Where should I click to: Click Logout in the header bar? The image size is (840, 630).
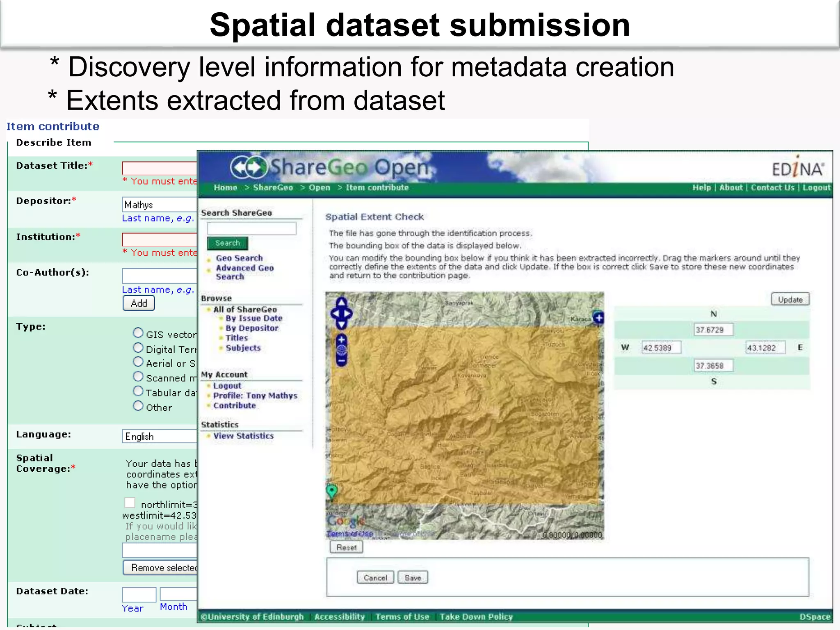[x=817, y=187]
